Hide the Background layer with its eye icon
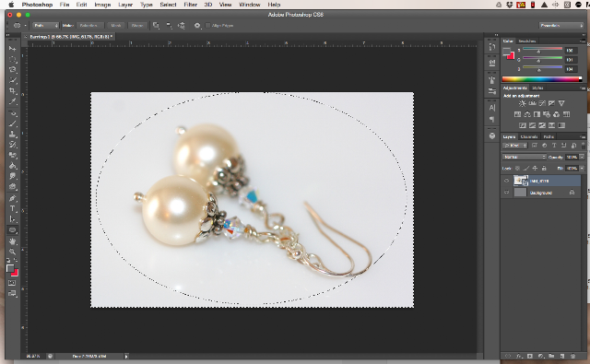The height and width of the screenshot is (364, 590). pyautogui.click(x=506, y=193)
